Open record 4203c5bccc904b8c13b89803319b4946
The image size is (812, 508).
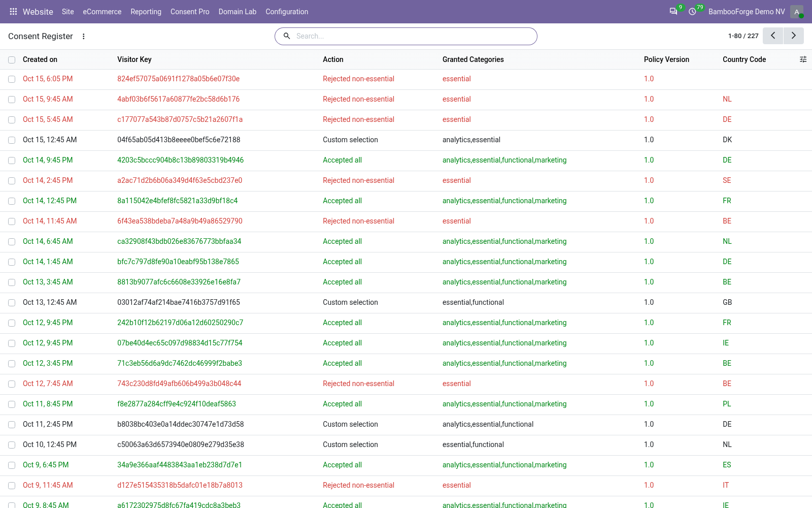180,160
